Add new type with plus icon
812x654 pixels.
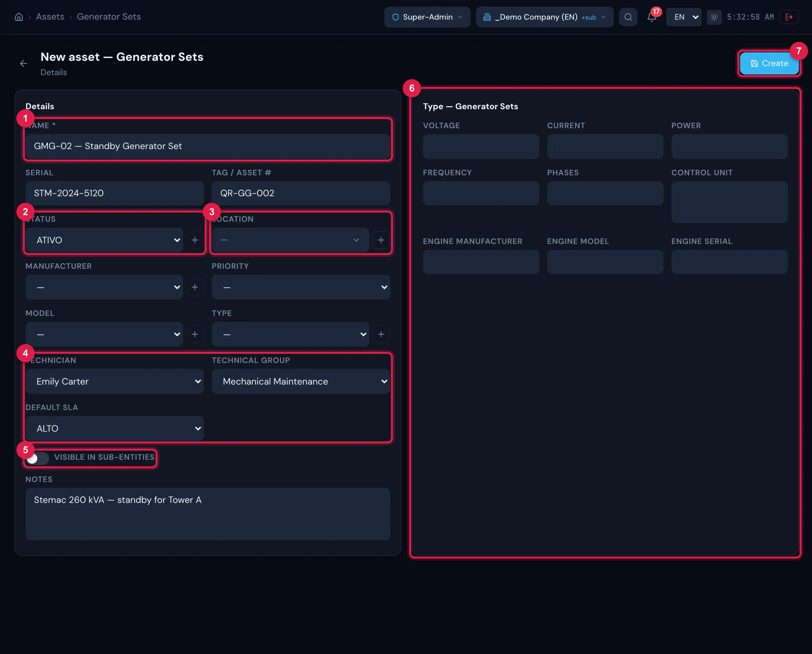pos(381,334)
